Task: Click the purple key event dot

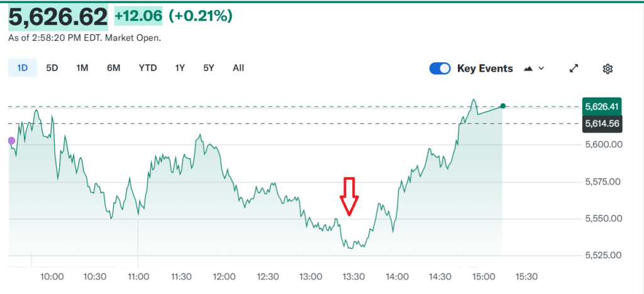Action: [x=11, y=140]
